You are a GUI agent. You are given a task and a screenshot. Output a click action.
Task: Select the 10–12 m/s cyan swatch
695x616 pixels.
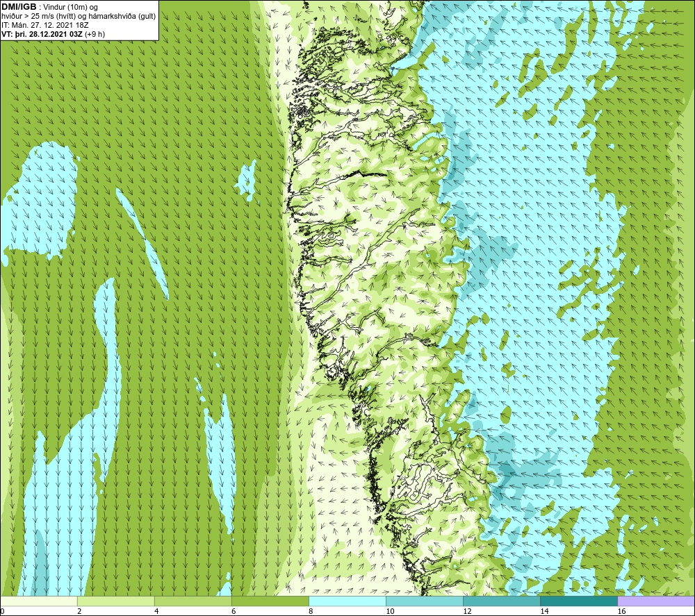click(x=425, y=601)
